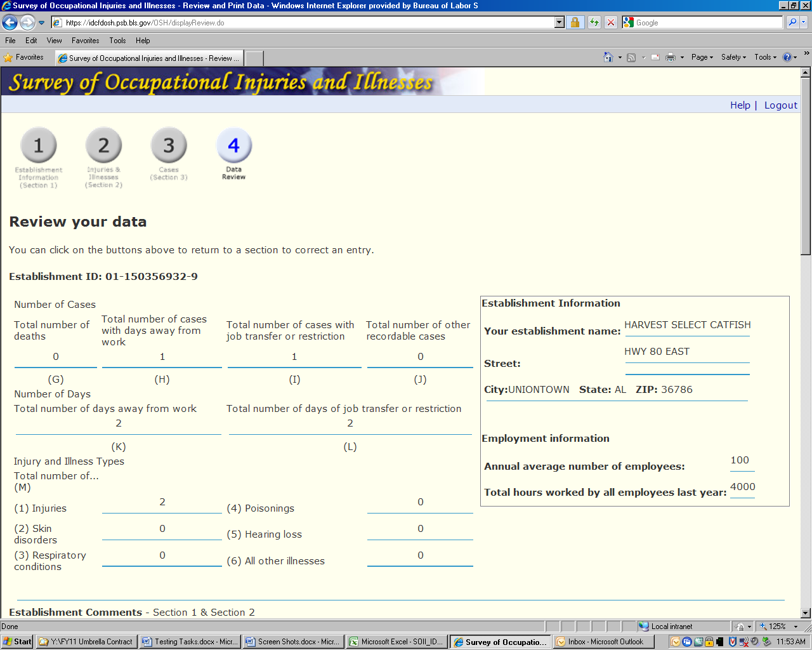Open the Favorites menu in menu bar
This screenshot has height=650, width=812.
(x=85, y=41)
